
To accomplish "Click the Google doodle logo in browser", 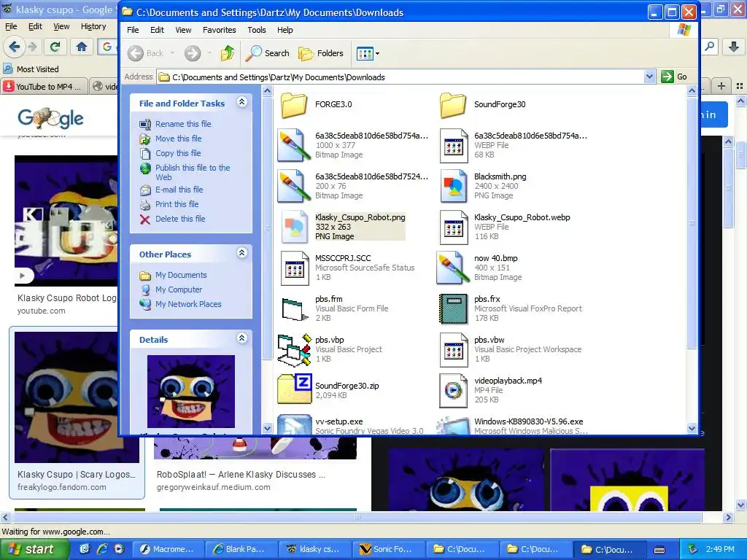I will 50,118.
